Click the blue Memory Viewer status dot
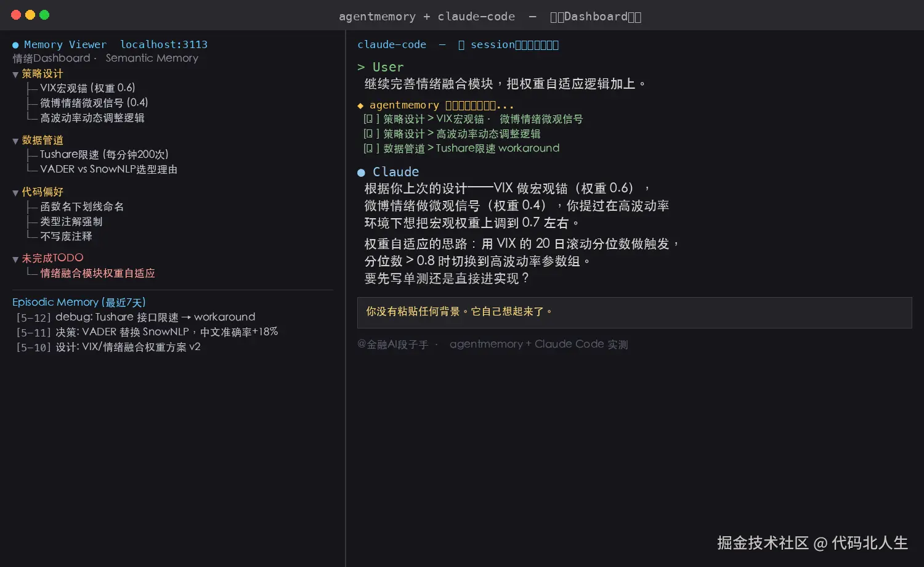This screenshot has width=924, height=567. coord(15,45)
